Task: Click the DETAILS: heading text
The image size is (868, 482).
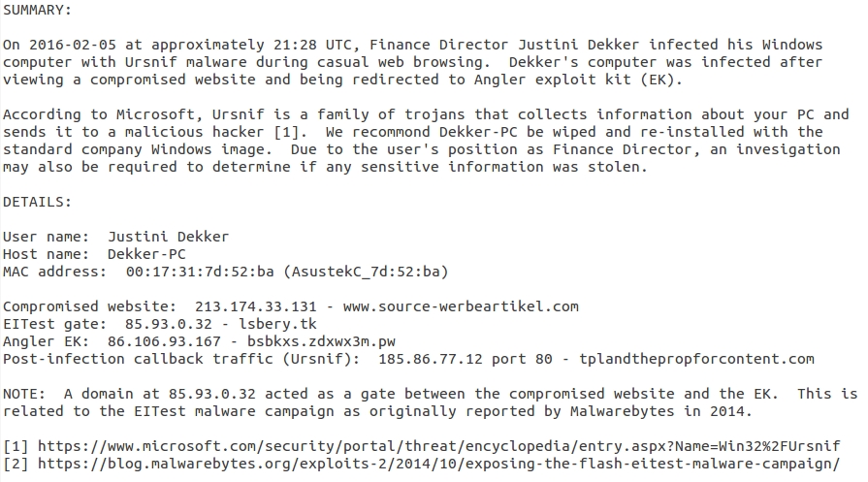Action: coord(37,202)
